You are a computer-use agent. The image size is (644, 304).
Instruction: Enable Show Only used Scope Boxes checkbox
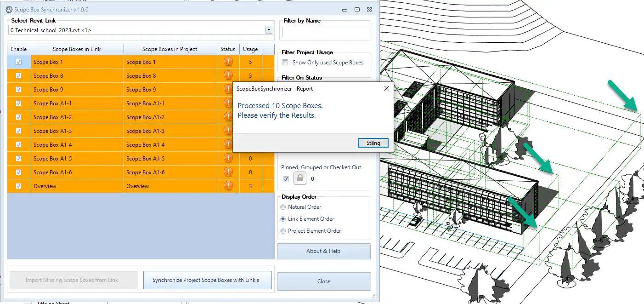click(285, 63)
